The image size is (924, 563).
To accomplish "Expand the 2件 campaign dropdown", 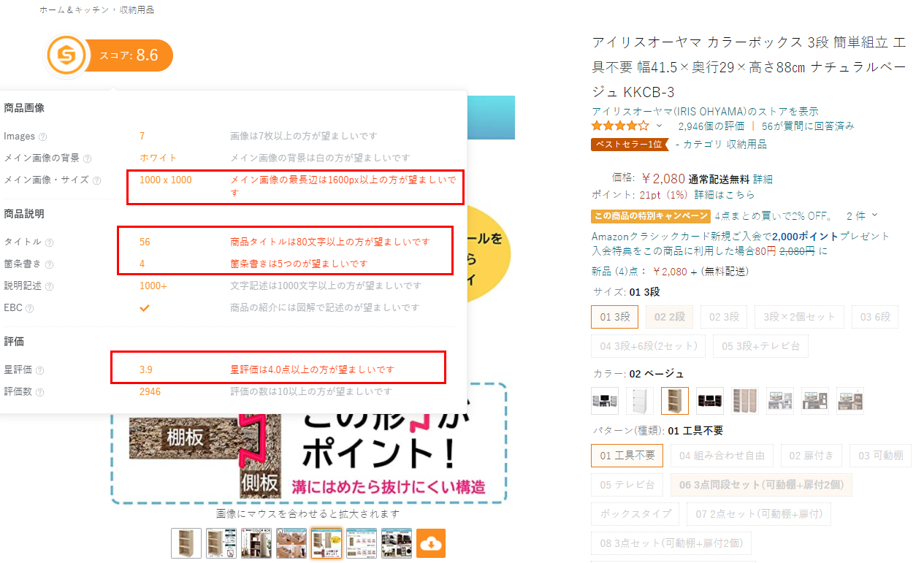I will (862, 216).
